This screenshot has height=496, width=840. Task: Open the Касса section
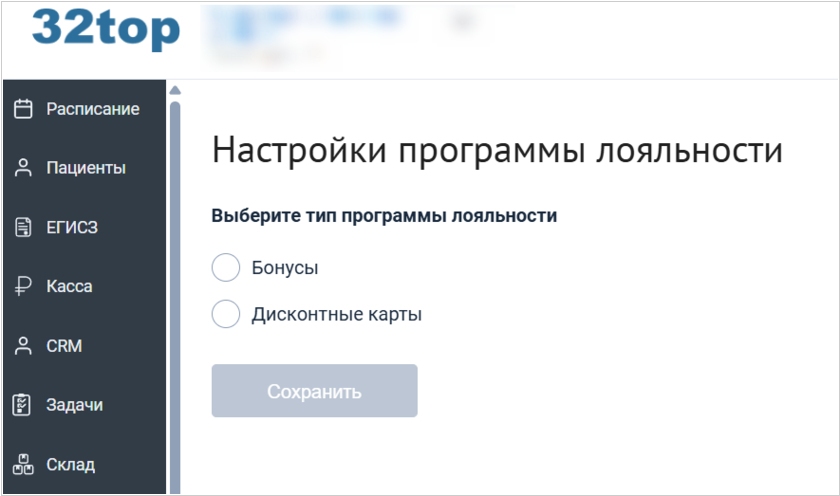69,287
